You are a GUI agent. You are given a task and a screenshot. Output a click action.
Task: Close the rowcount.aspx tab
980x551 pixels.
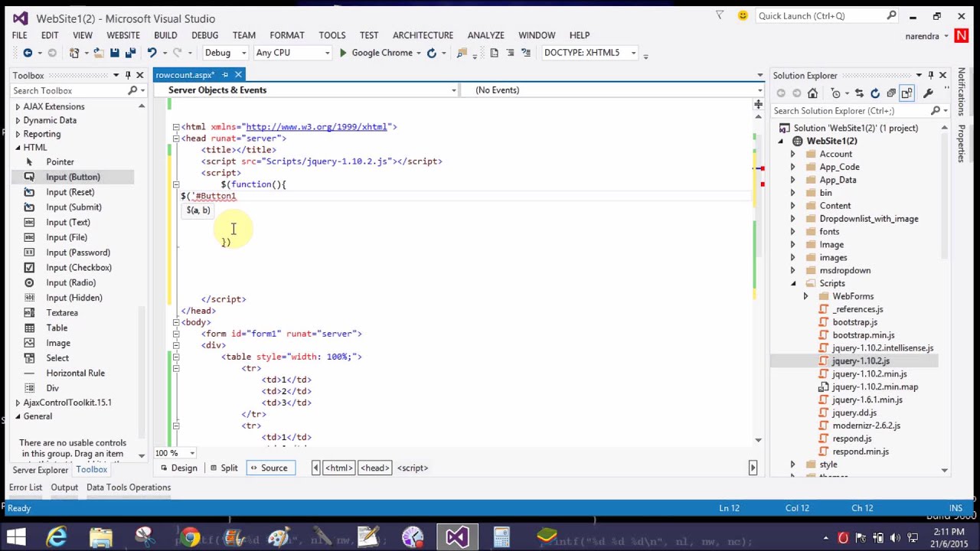click(x=238, y=75)
